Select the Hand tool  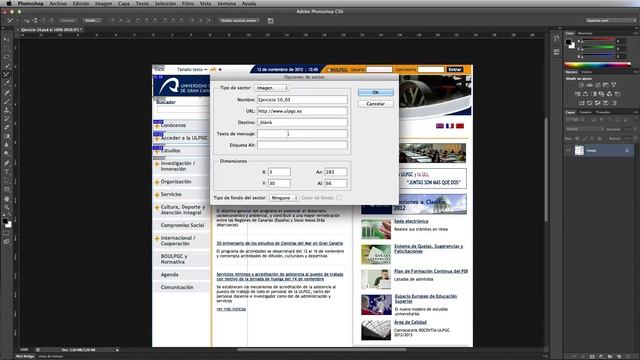click(x=7, y=199)
